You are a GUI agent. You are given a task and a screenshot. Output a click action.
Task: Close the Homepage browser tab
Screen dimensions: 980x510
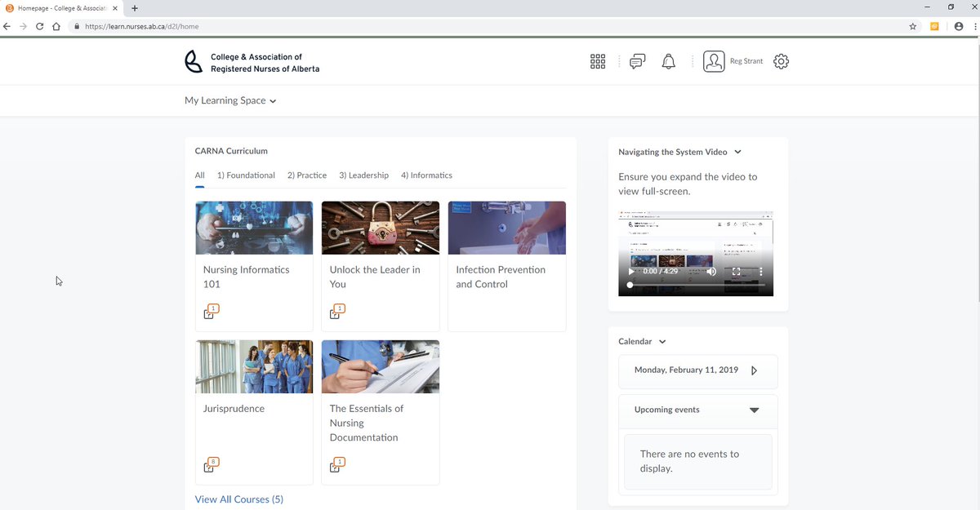click(114, 7)
